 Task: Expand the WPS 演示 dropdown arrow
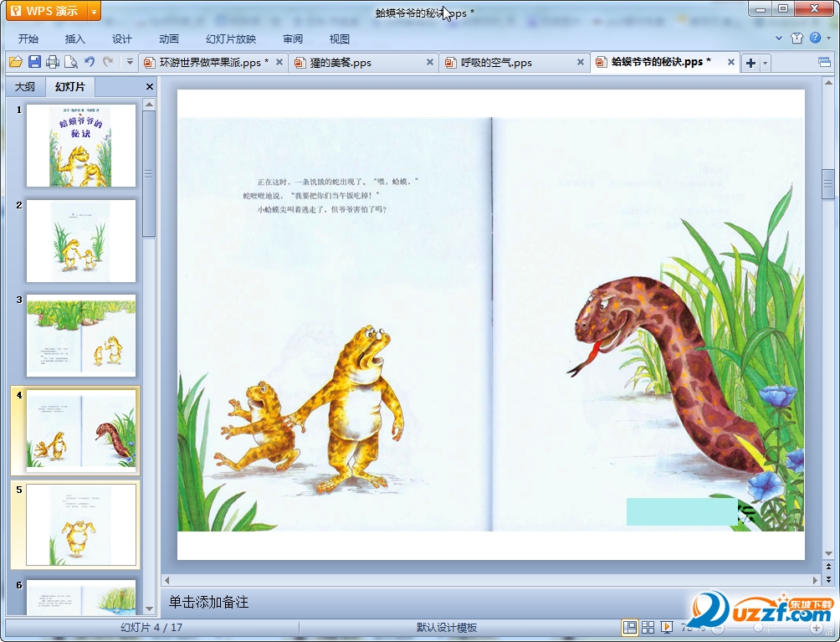pos(94,11)
